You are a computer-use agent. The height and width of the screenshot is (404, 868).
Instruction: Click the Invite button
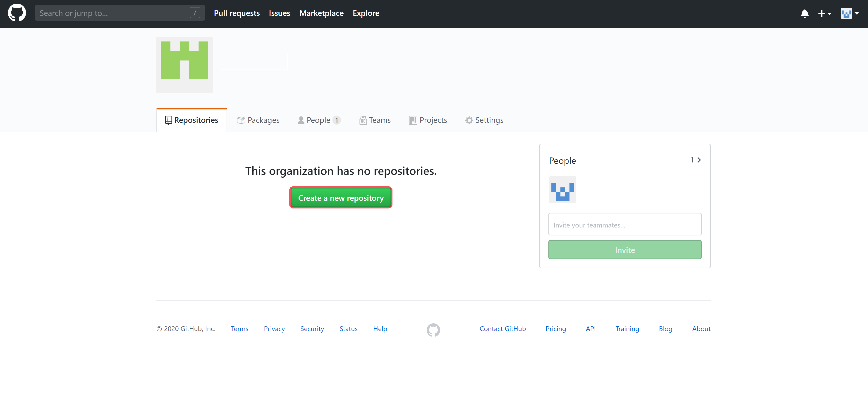pyautogui.click(x=625, y=249)
